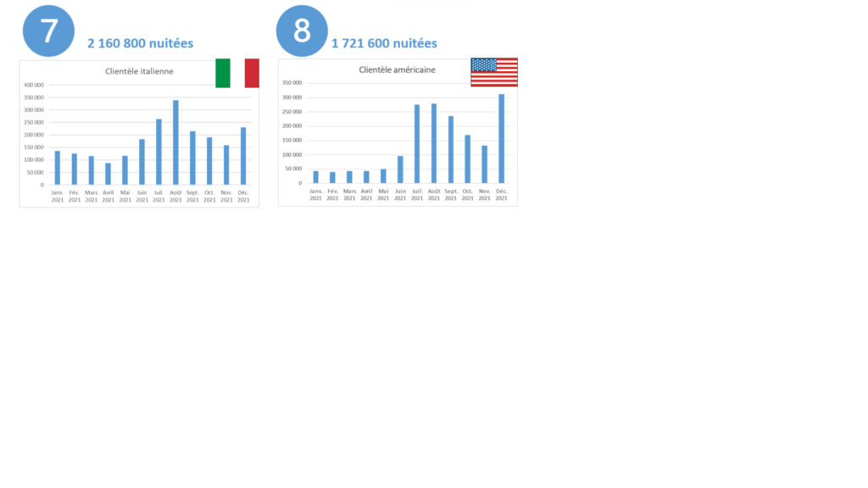Select the Janv. 2021 bar in Italian chart
The height and width of the screenshot is (488, 868).
pos(58,168)
